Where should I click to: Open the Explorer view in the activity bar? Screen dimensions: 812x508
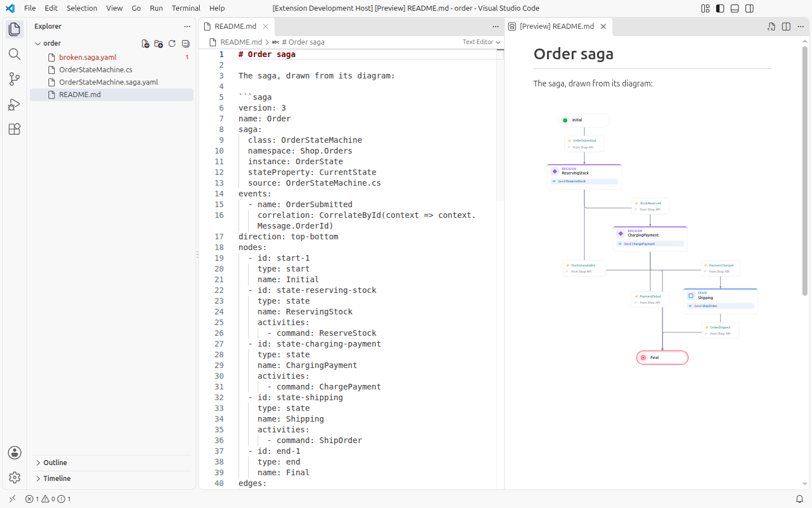[x=15, y=29]
